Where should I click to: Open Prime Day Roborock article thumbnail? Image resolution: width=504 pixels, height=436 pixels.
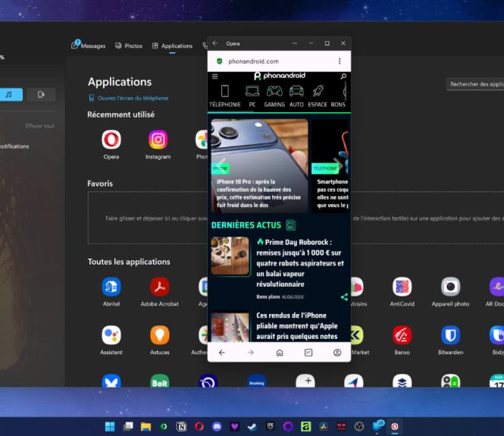coord(230,256)
